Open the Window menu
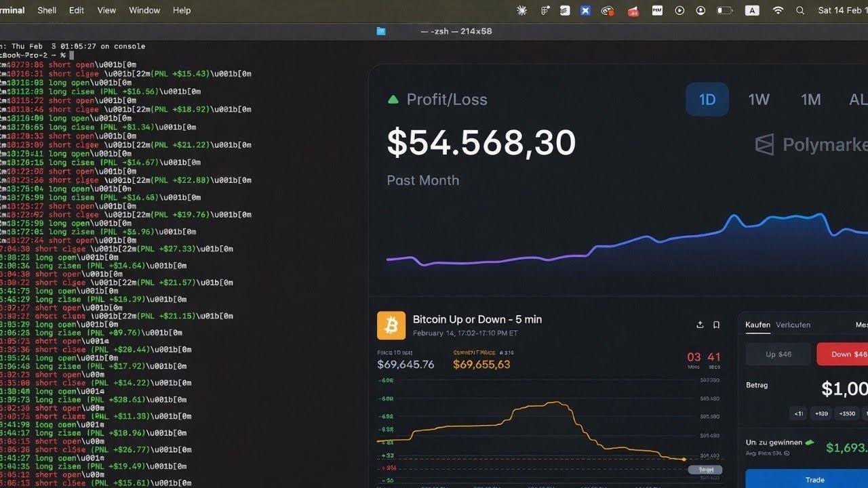868x488 pixels. coord(144,10)
